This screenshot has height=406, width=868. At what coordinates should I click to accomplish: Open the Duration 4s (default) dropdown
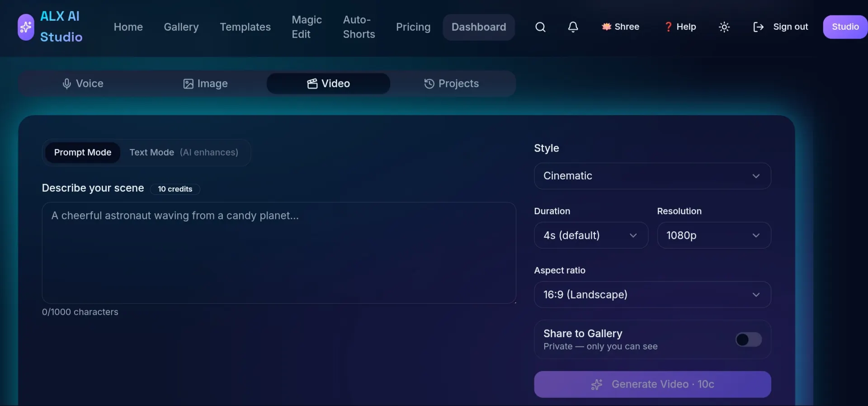[x=591, y=235]
